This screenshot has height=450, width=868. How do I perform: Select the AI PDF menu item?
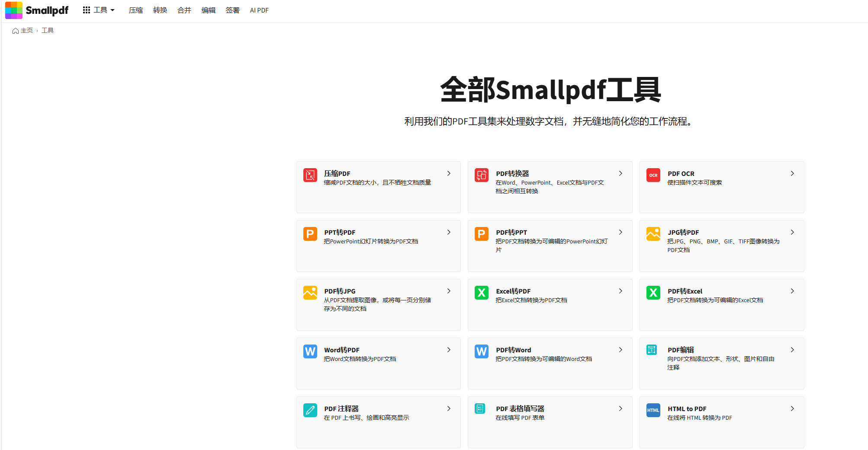tap(259, 10)
